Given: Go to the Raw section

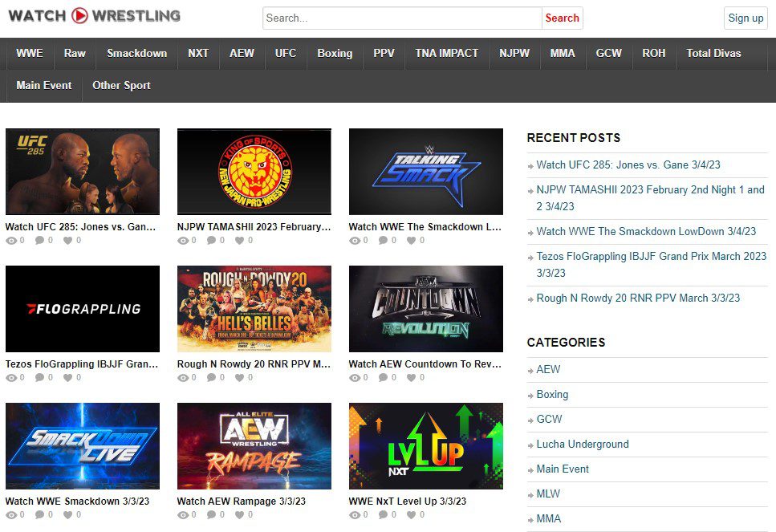Looking at the screenshot, I should click(x=75, y=54).
